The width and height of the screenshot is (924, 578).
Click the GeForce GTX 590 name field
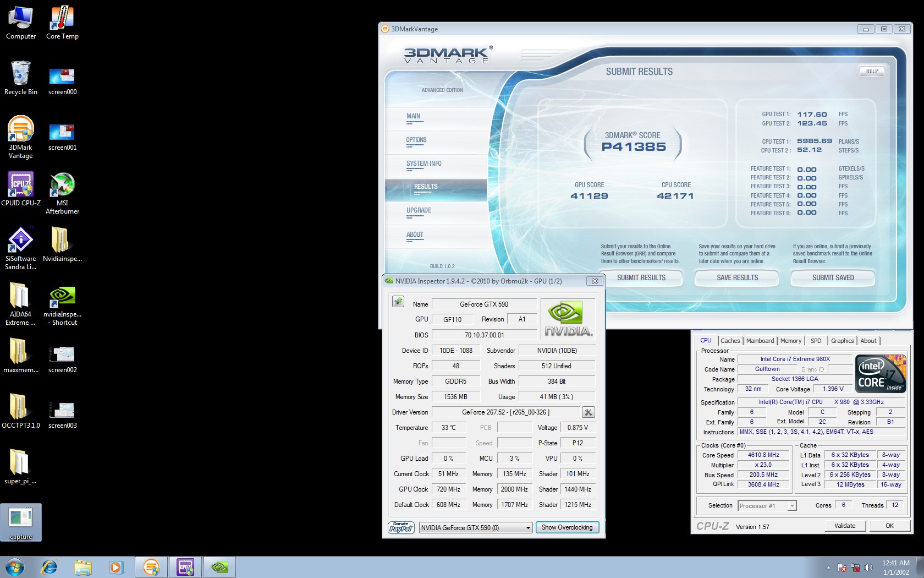[484, 304]
